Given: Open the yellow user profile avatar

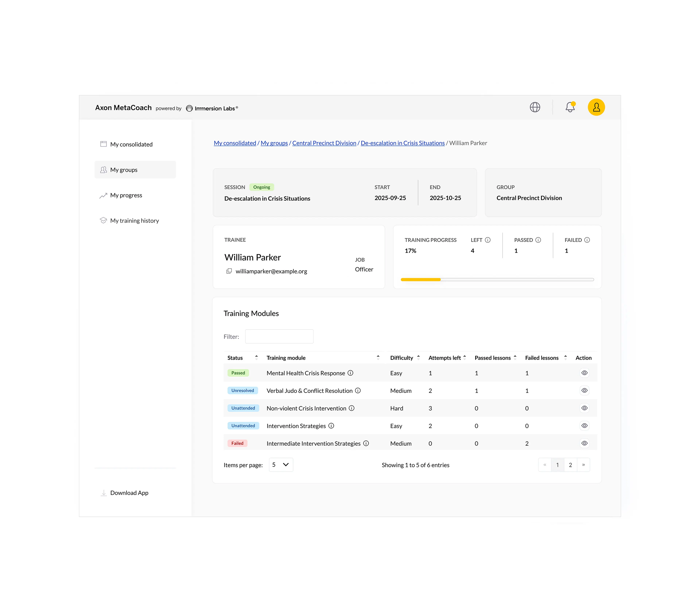Looking at the screenshot, I should point(596,107).
